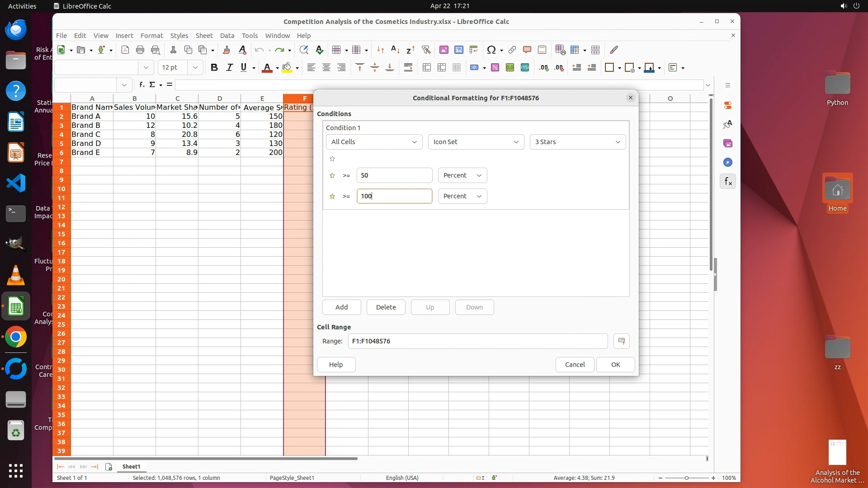Screen dimensions: 868x488
Task: Click the Insert Special Character omega icon
Action: pyautogui.click(x=491, y=50)
